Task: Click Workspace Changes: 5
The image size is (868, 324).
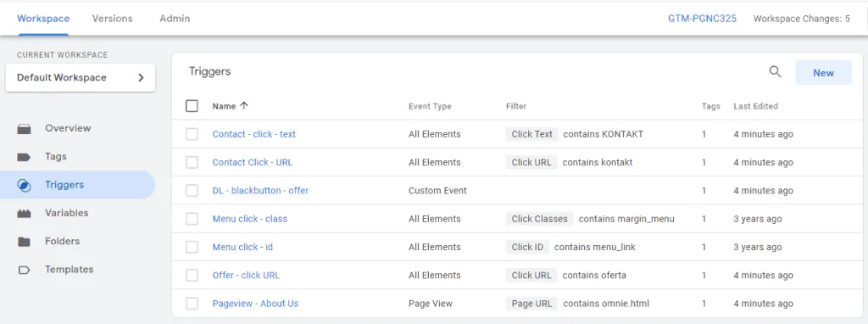Action: (802, 19)
